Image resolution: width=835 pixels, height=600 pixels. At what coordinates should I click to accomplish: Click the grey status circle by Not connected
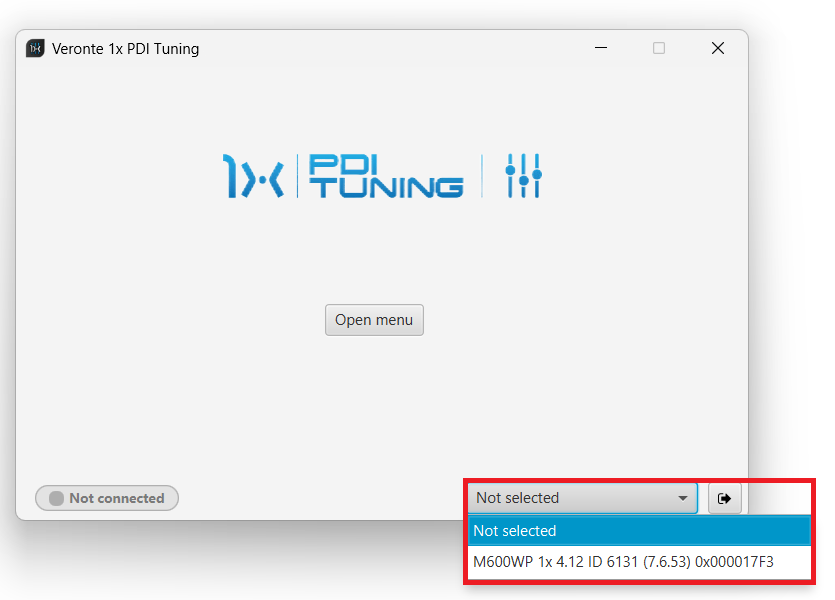click(57, 498)
